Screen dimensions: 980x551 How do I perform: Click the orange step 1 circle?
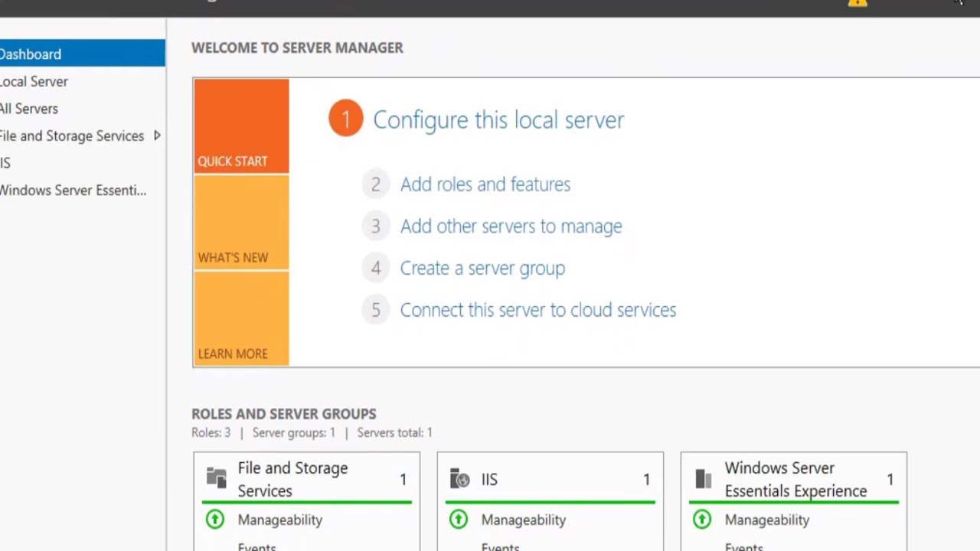point(345,119)
